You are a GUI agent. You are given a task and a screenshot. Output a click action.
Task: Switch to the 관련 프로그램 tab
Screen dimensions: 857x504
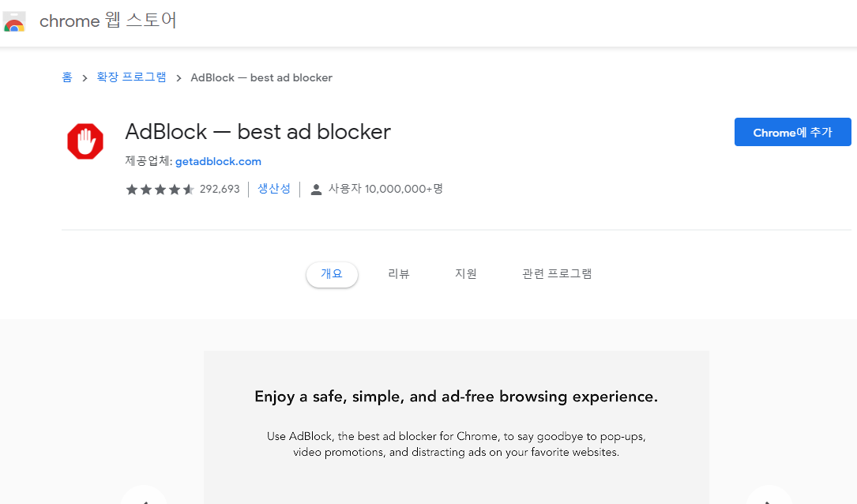coord(557,274)
